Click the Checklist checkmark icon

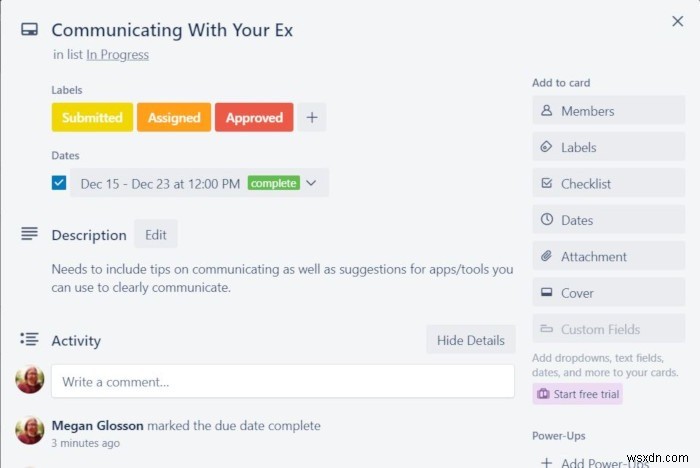coord(546,184)
